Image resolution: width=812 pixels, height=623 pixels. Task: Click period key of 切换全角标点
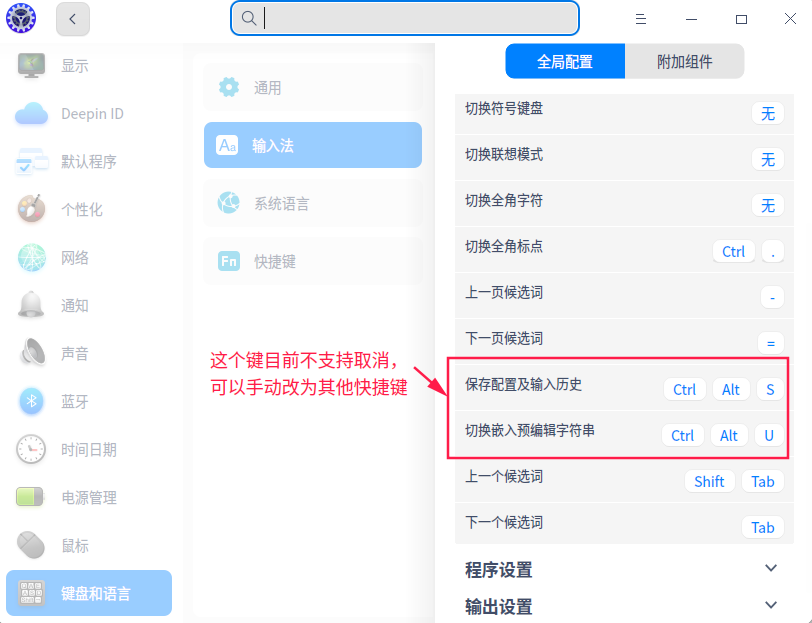coord(773,252)
